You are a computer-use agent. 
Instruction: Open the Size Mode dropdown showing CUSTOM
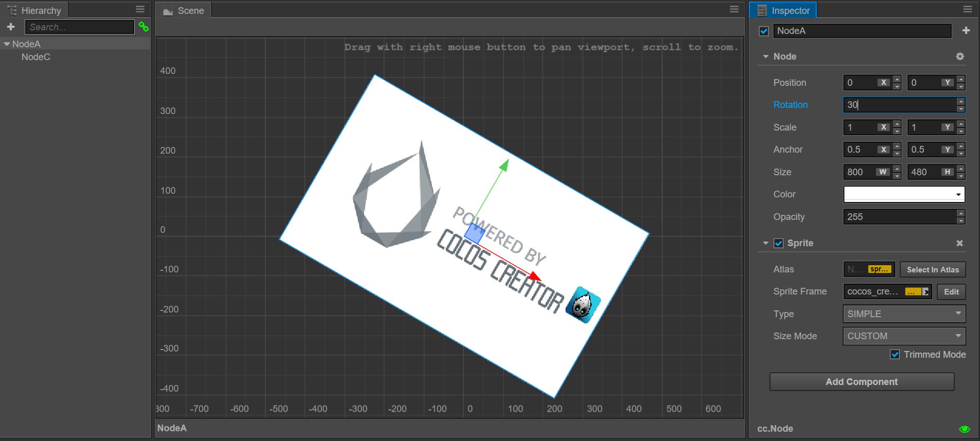click(x=903, y=336)
